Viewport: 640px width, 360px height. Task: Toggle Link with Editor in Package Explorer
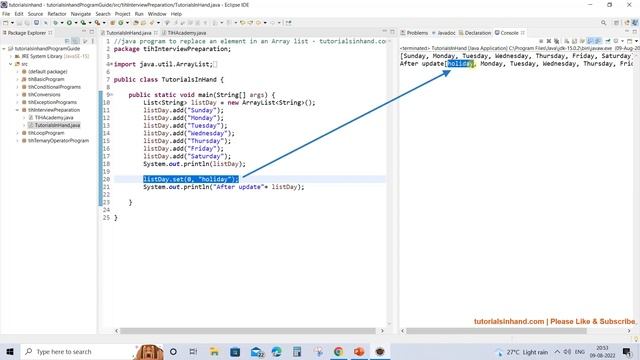coord(76,41)
